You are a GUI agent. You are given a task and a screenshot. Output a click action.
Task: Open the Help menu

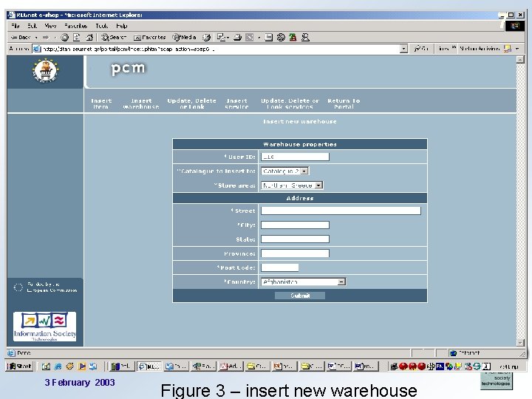pos(121,26)
